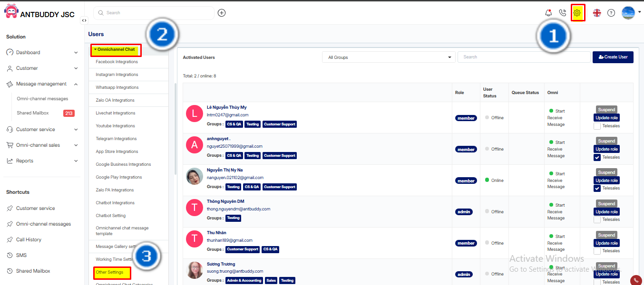Click the notification bell icon
Image resolution: width=644 pixels, height=285 pixels.
click(x=549, y=13)
